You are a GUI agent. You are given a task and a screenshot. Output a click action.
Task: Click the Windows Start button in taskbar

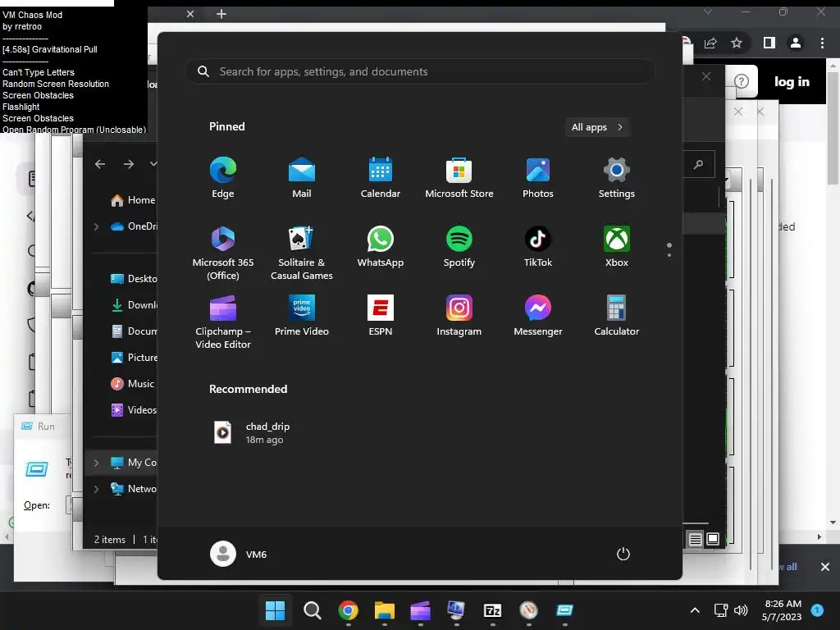(x=276, y=610)
